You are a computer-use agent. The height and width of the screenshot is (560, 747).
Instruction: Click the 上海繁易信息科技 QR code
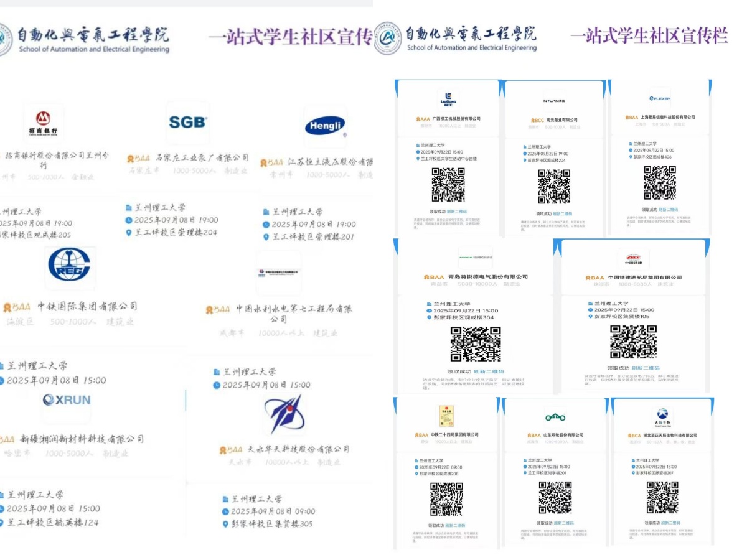[x=659, y=183]
